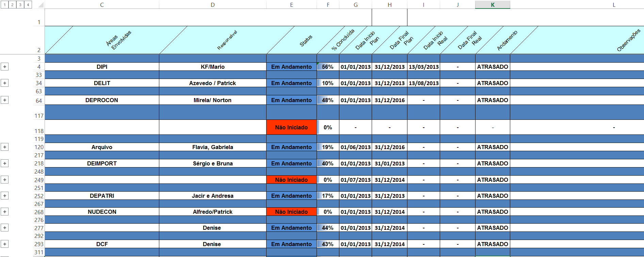Expand the Arquivo row group
This screenshot has height=257, width=644.
[4, 147]
